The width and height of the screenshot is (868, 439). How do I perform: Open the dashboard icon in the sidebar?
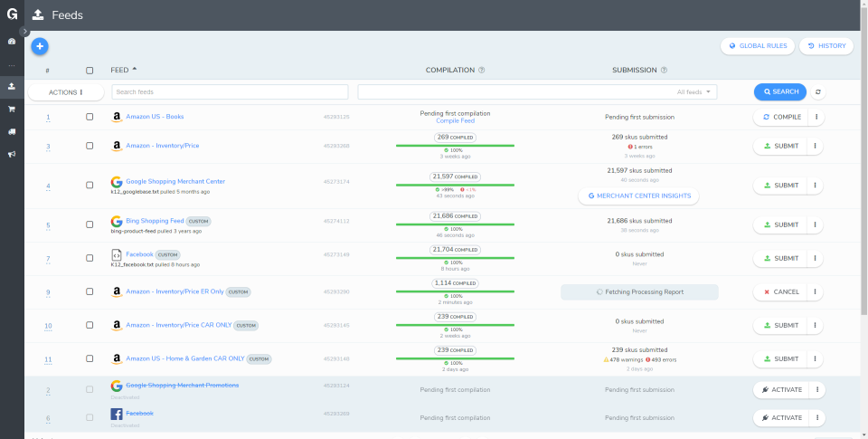(12, 41)
